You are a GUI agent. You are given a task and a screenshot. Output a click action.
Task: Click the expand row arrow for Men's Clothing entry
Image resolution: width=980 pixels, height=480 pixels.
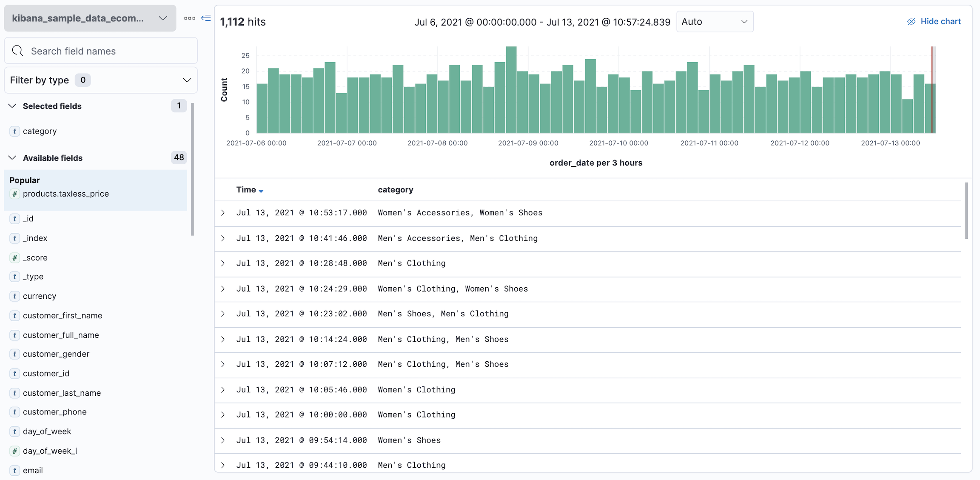click(x=223, y=263)
